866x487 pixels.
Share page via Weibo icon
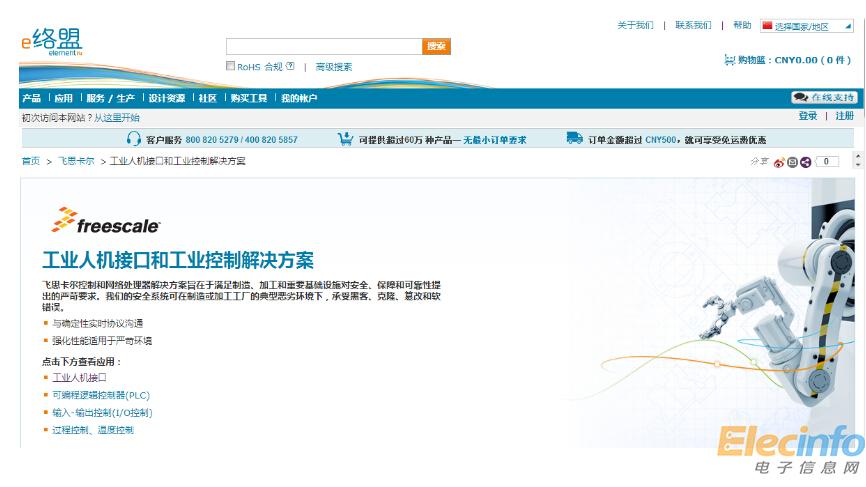(779, 162)
